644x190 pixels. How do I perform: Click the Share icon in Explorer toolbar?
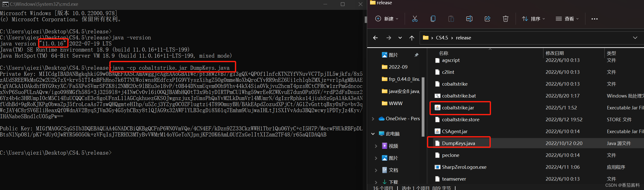tap(487, 19)
